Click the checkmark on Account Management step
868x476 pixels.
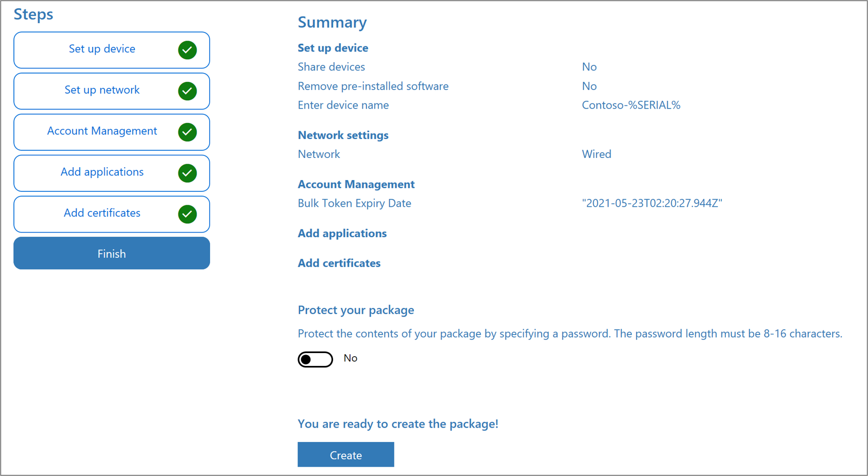[x=188, y=132]
